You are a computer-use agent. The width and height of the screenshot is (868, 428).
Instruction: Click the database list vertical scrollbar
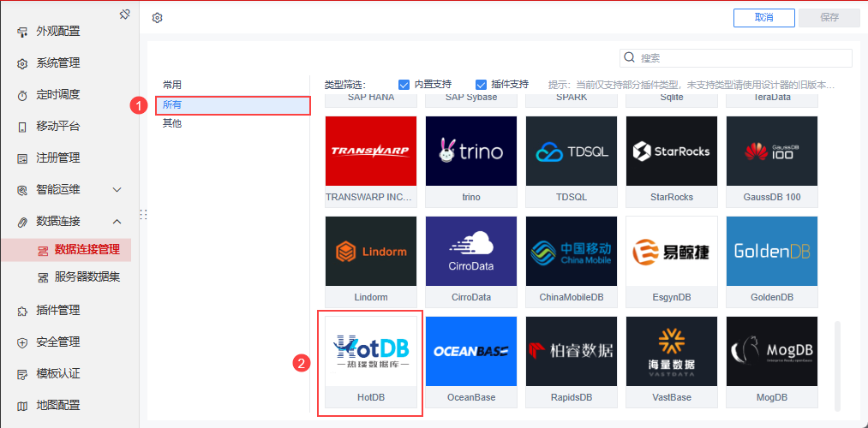pyautogui.click(x=837, y=365)
